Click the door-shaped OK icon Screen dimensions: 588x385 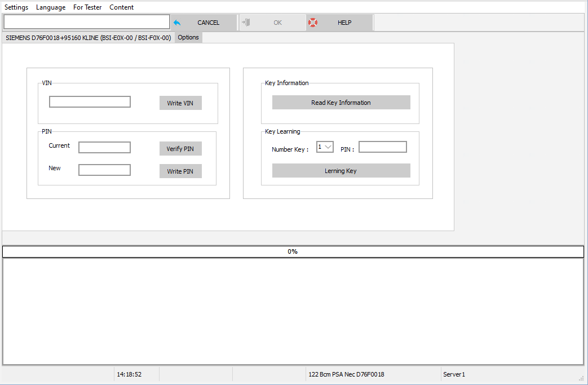click(x=245, y=22)
